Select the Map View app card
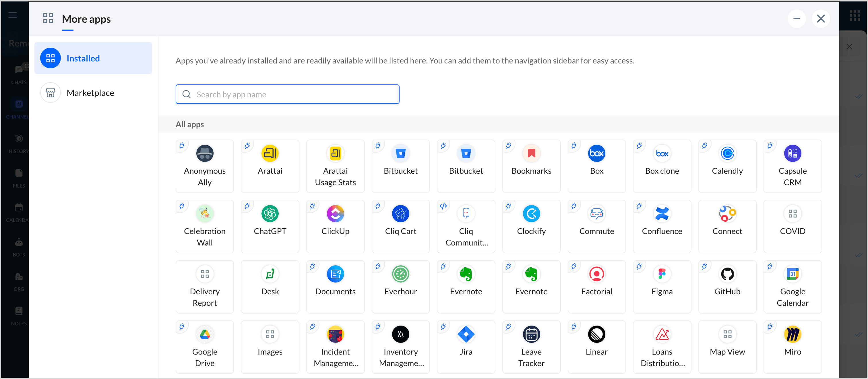Image resolution: width=868 pixels, height=379 pixels. point(727,347)
